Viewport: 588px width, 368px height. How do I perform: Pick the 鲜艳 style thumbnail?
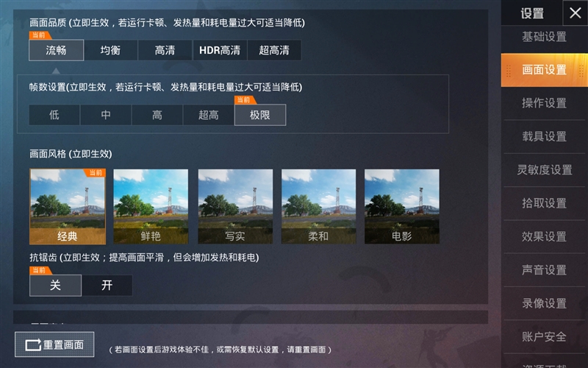[151, 207]
